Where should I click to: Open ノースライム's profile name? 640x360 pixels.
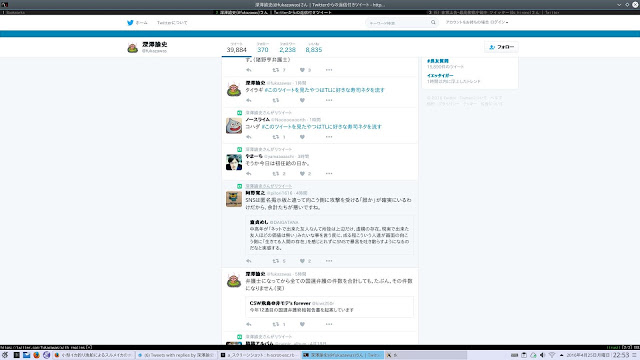click(258, 120)
